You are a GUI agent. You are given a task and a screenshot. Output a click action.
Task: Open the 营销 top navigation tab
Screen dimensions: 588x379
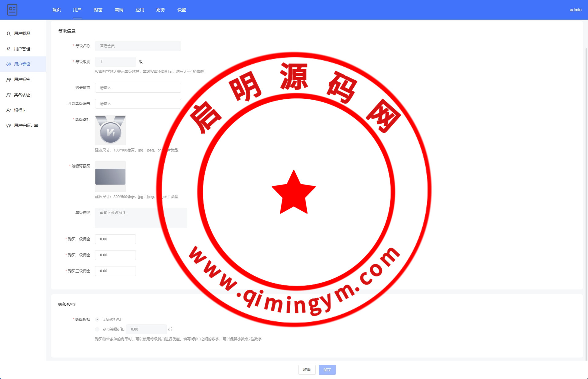click(119, 10)
